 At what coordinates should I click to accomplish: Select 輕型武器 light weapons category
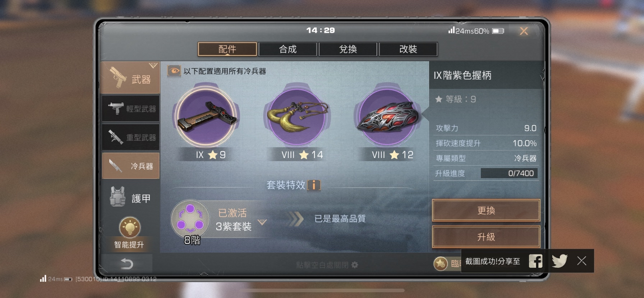[130, 108]
